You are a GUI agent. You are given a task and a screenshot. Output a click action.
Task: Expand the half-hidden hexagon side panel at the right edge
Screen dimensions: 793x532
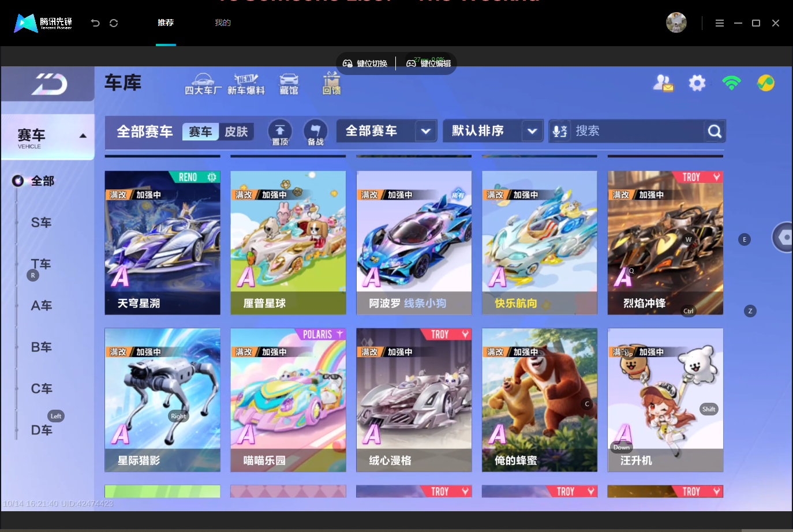(x=783, y=237)
